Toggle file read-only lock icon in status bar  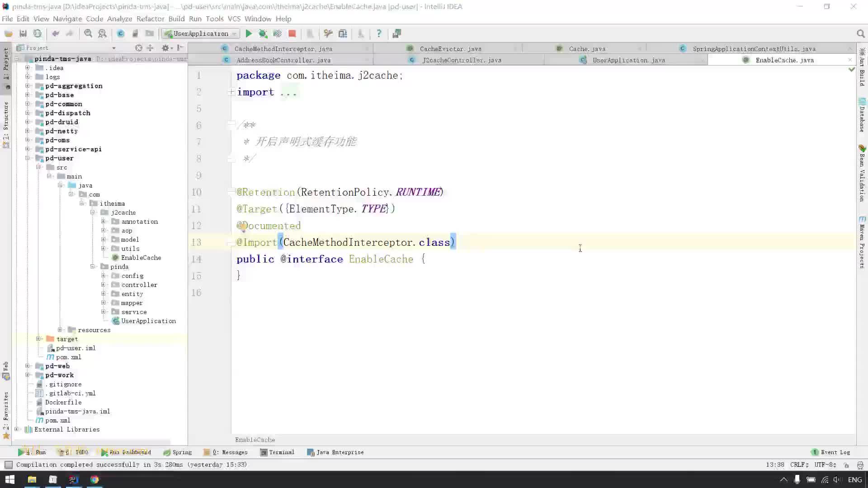pos(846,465)
